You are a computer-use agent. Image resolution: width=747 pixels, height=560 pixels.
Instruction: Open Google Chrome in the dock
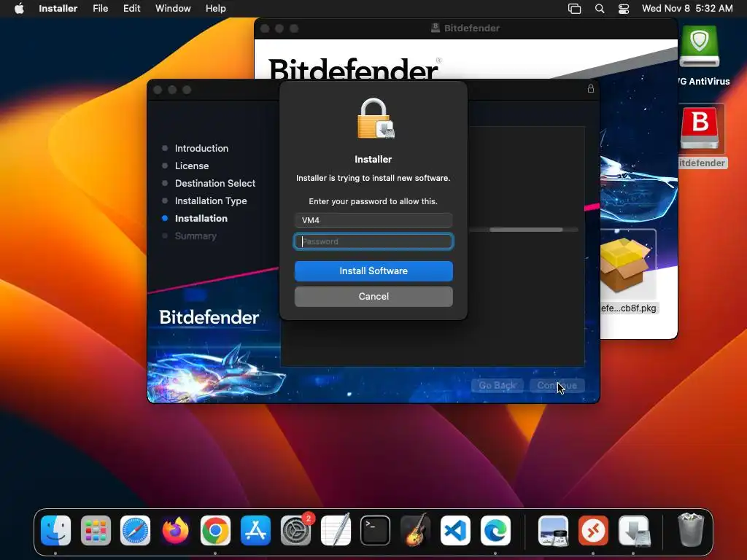[215, 531]
